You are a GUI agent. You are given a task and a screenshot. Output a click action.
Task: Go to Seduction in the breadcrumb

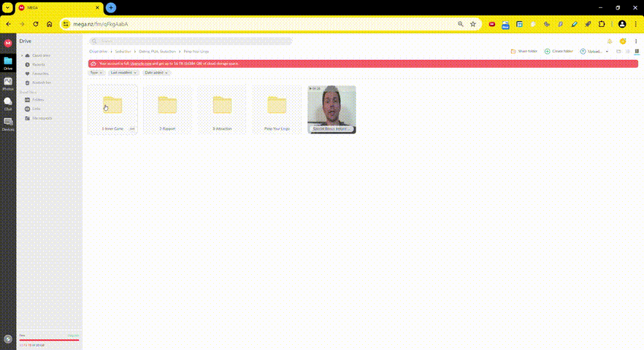(123, 51)
